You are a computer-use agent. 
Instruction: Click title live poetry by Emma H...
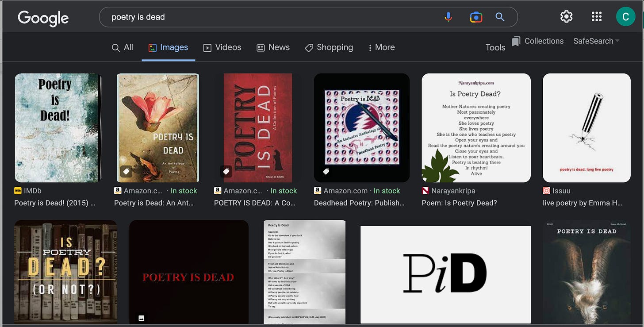pyautogui.click(x=583, y=203)
